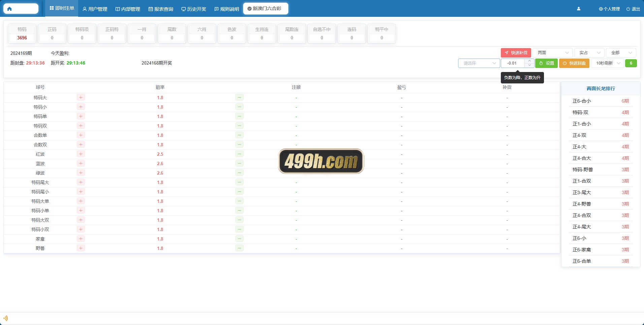Select the 生肖连 category tab

(x=262, y=34)
